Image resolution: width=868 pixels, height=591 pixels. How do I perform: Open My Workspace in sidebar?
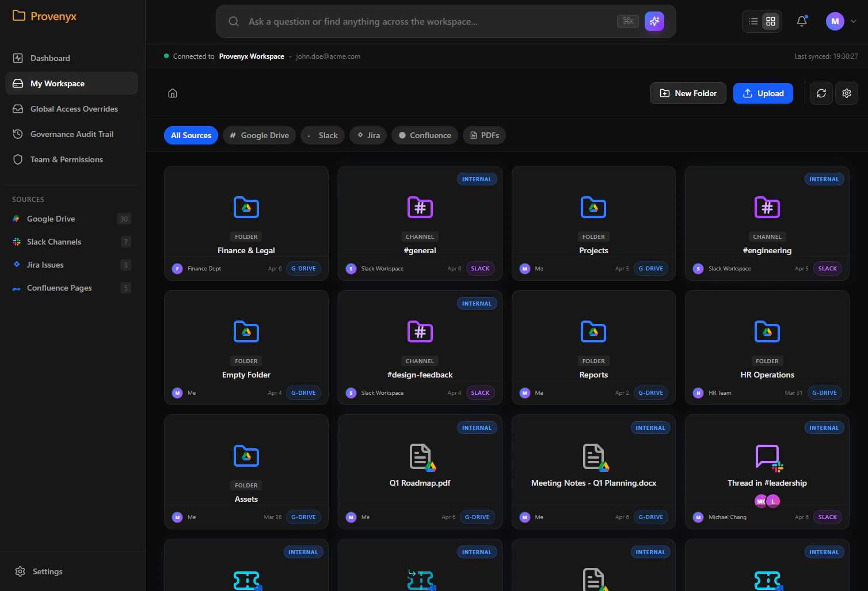pos(71,83)
